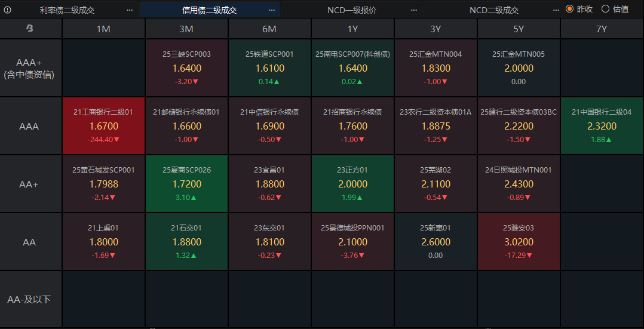Viewport: 644px width, 329px height.
Task: Expand the ellipsis menu beside NCD一级报价
Action: (x=414, y=10)
